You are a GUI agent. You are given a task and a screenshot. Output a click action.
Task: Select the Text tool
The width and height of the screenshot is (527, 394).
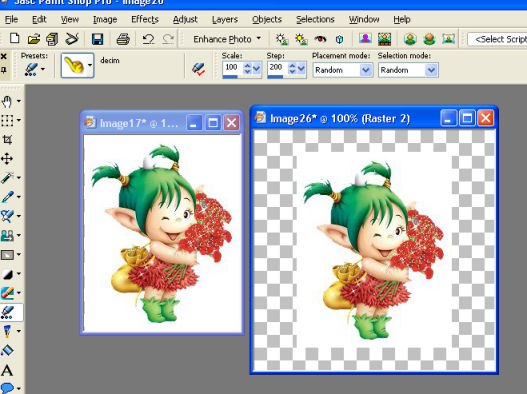(7, 370)
